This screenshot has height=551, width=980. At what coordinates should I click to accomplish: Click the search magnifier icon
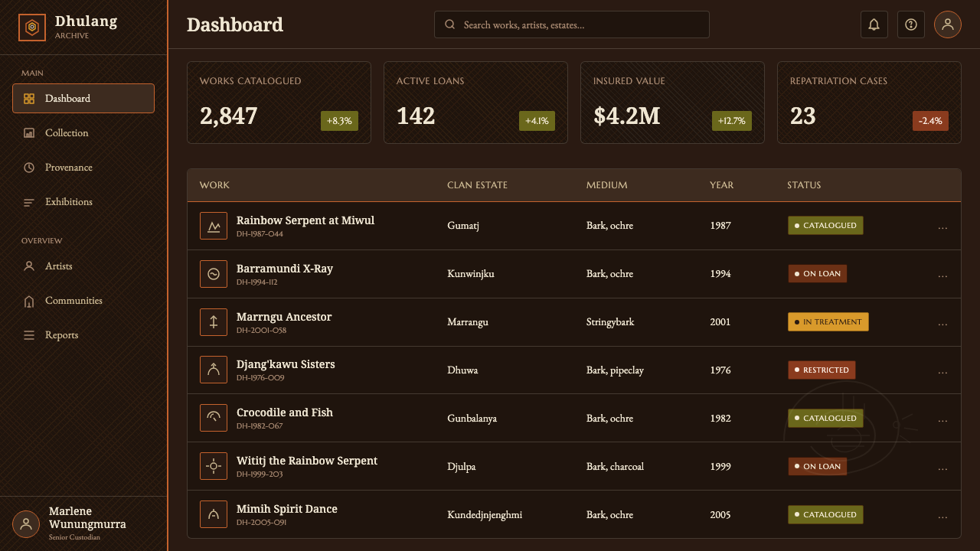(450, 24)
